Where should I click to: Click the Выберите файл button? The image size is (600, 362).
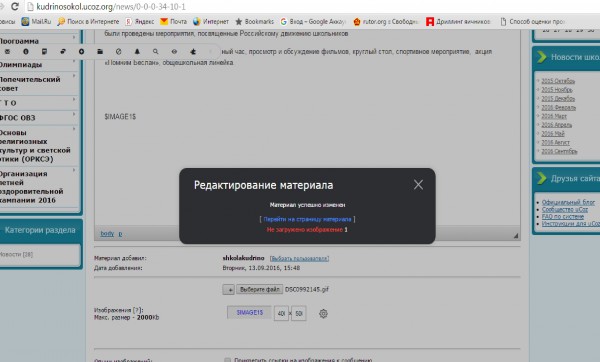259,289
